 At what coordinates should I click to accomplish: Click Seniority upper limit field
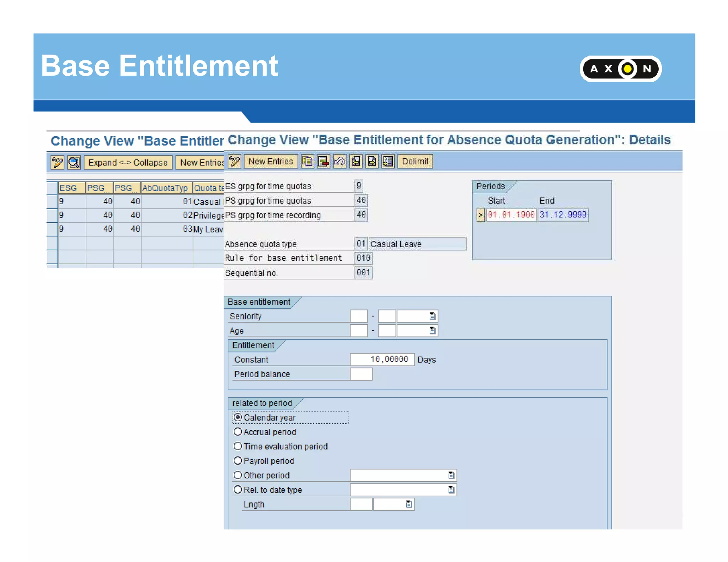coord(387,316)
